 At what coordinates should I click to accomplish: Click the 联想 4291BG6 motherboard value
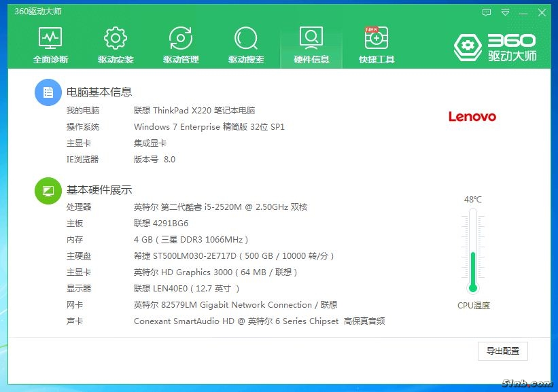161,224
